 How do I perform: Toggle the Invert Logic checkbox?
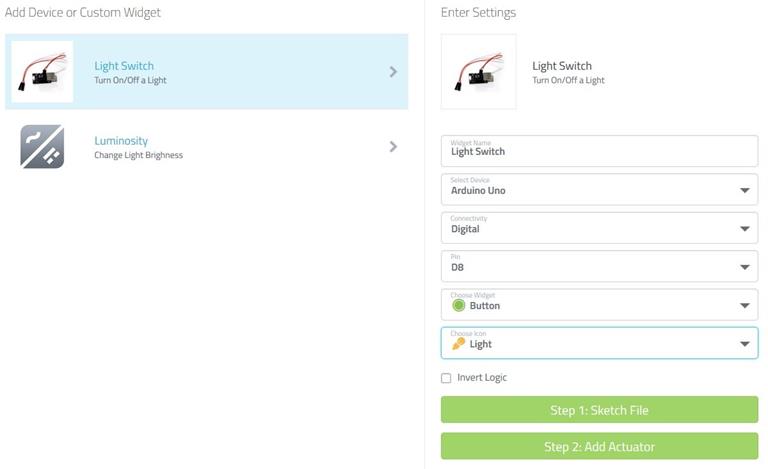point(446,378)
